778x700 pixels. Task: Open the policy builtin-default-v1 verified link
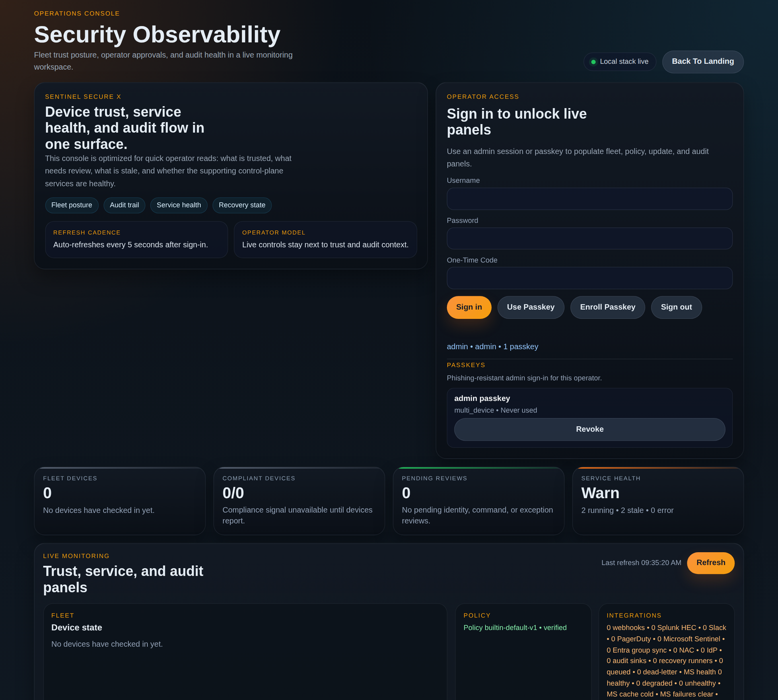(x=515, y=627)
